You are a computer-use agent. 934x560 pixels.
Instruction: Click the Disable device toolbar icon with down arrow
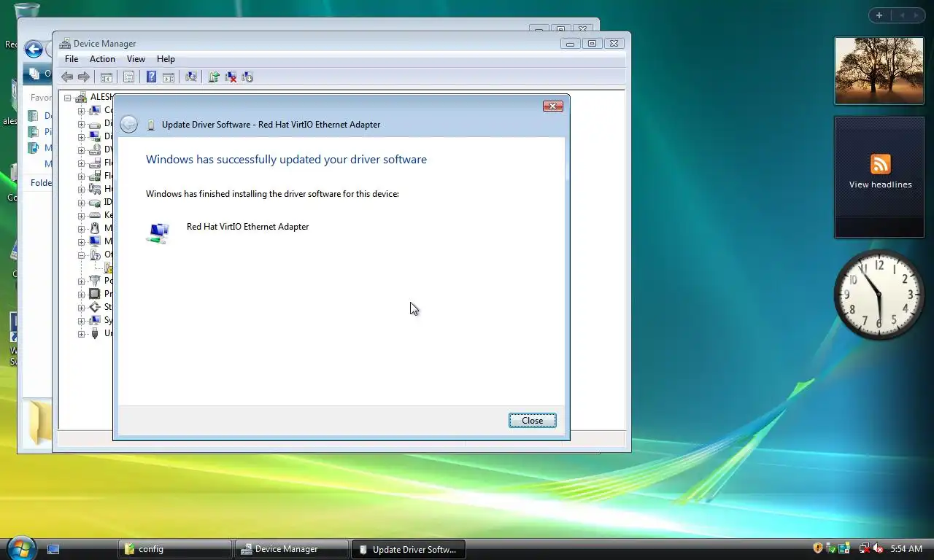[x=247, y=77]
